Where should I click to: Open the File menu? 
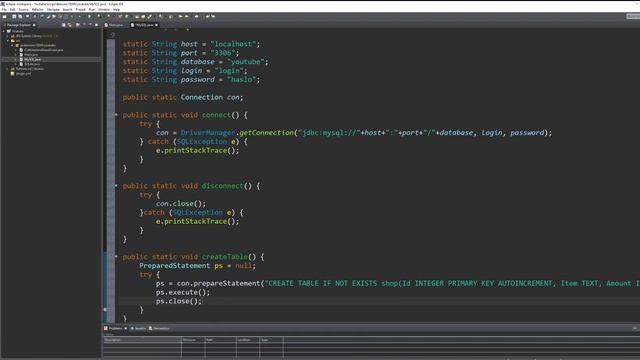click(x=4, y=9)
